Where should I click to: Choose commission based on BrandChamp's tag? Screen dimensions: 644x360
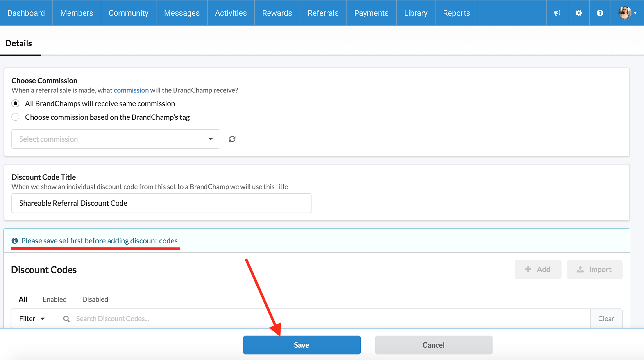[x=16, y=117]
